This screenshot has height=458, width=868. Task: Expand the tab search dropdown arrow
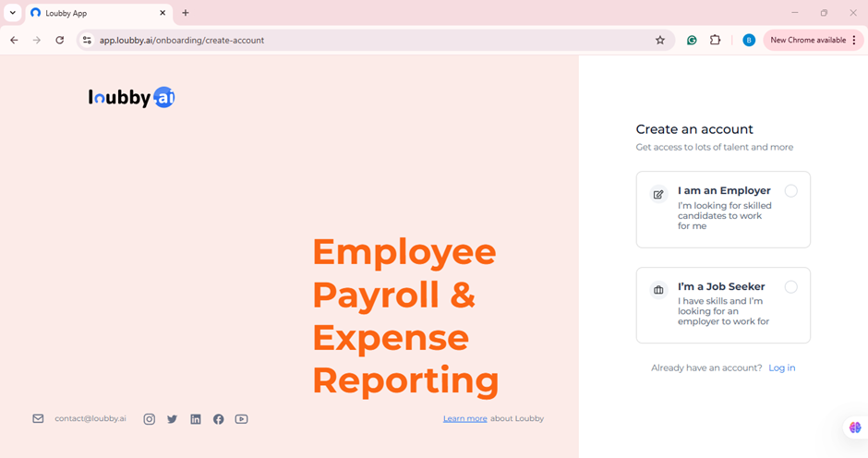pyautogui.click(x=12, y=13)
